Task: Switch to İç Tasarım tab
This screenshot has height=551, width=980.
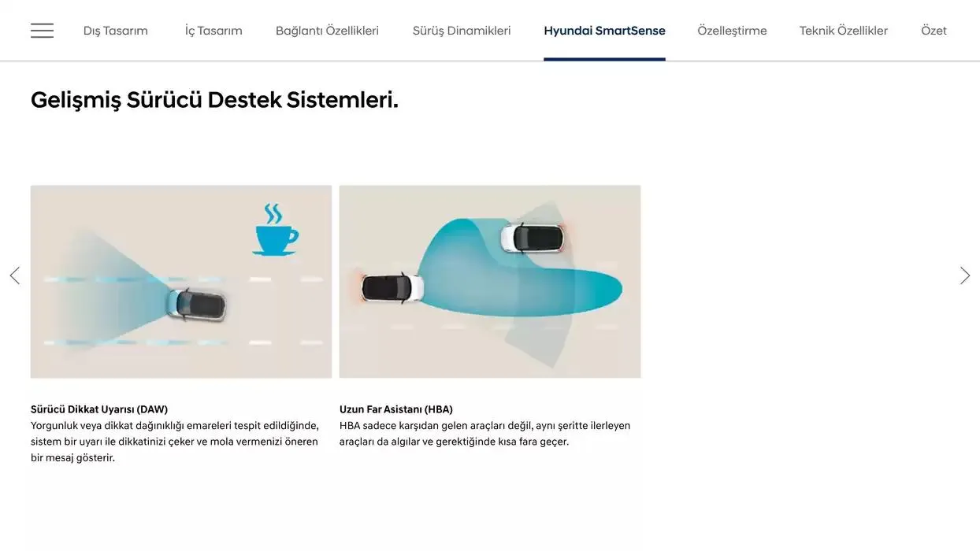Action: point(213,31)
